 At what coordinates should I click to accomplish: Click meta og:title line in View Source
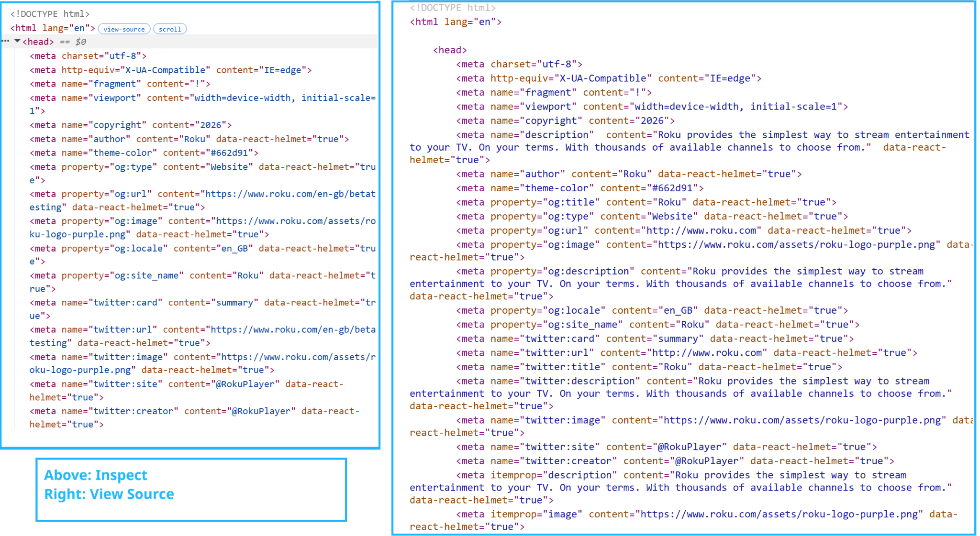pos(646,202)
